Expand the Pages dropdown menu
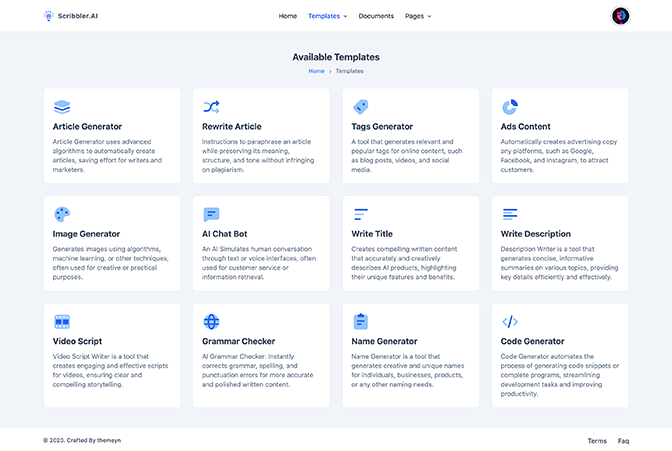This screenshot has height=451, width=672. click(418, 16)
